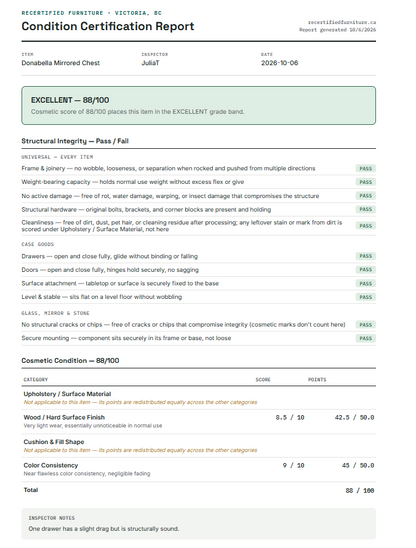
Task: Click the Secure mounting PASS badge
Action: 366,338
